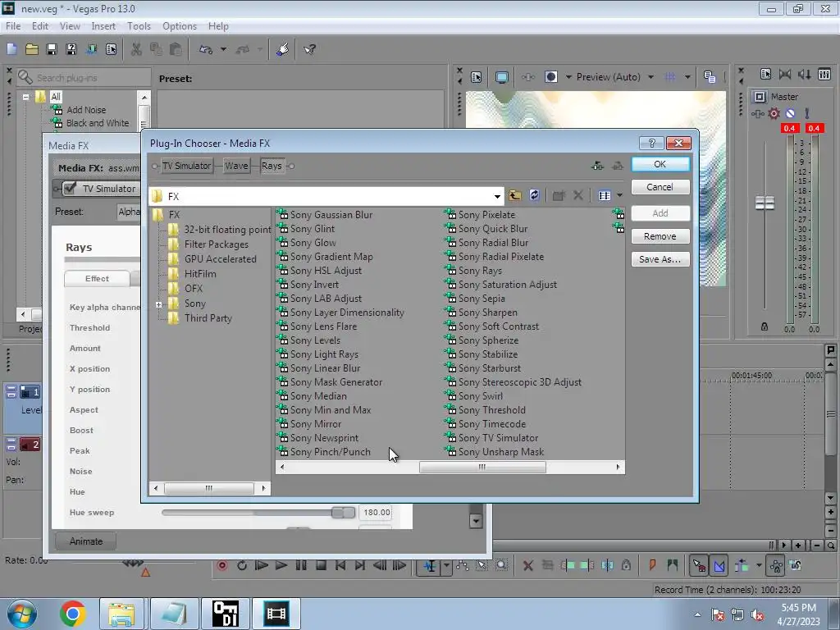The width and height of the screenshot is (840, 630).
Task: Click the Remove button
Action: [660, 236]
